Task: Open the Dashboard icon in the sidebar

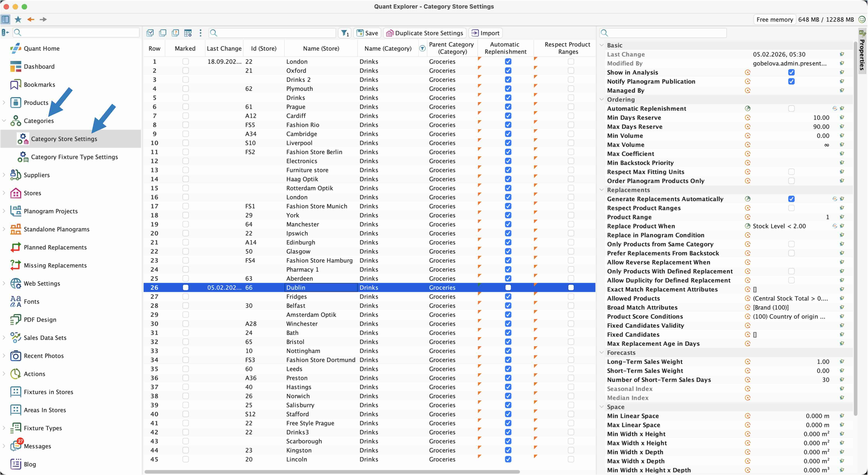Action: 15,66
